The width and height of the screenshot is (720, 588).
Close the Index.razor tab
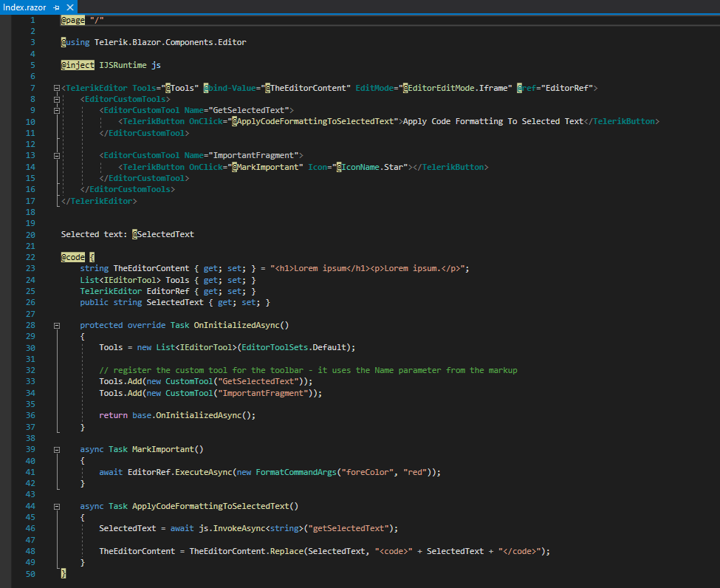[x=69, y=7]
